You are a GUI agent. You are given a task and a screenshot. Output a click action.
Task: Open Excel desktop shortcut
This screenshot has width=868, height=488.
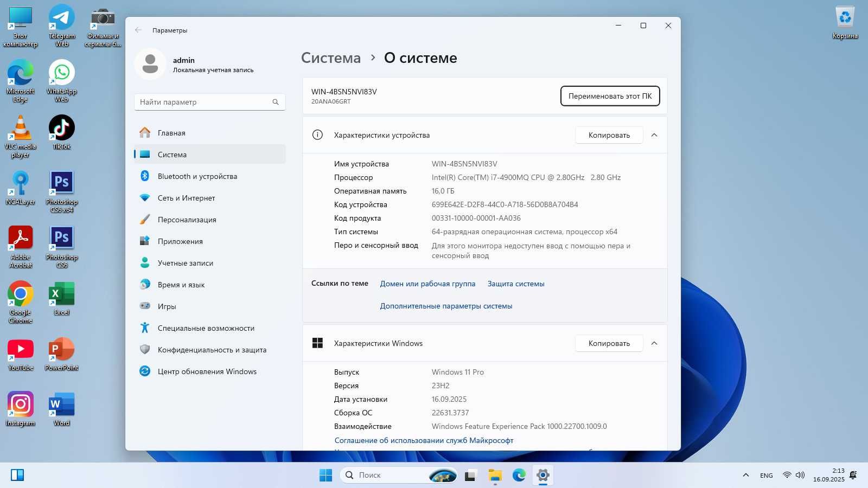(62, 298)
